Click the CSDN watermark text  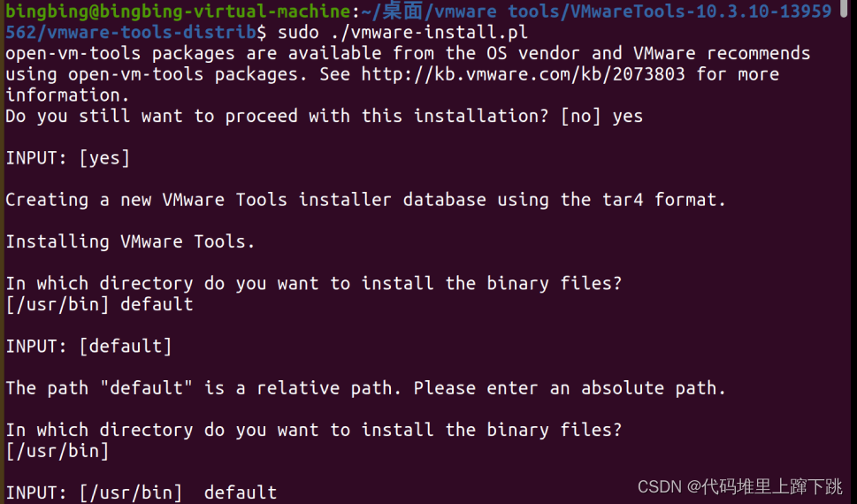pos(740,486)
